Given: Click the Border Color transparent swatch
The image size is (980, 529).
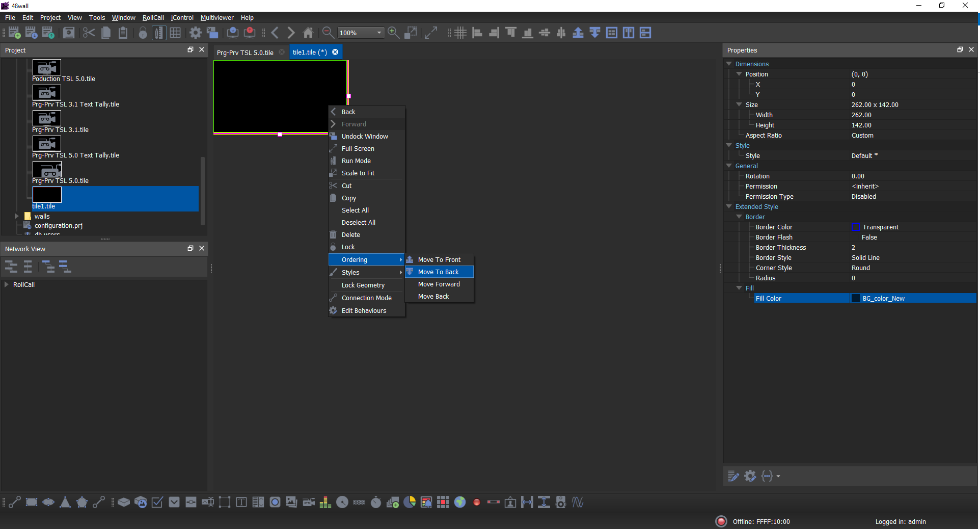Looking at the screenshot, I should (856, 227).
